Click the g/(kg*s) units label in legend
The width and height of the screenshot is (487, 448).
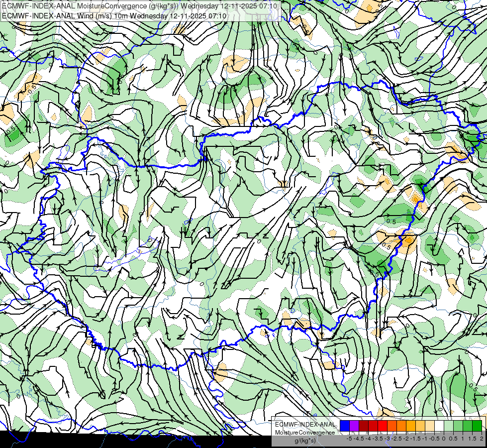[305, 441]
